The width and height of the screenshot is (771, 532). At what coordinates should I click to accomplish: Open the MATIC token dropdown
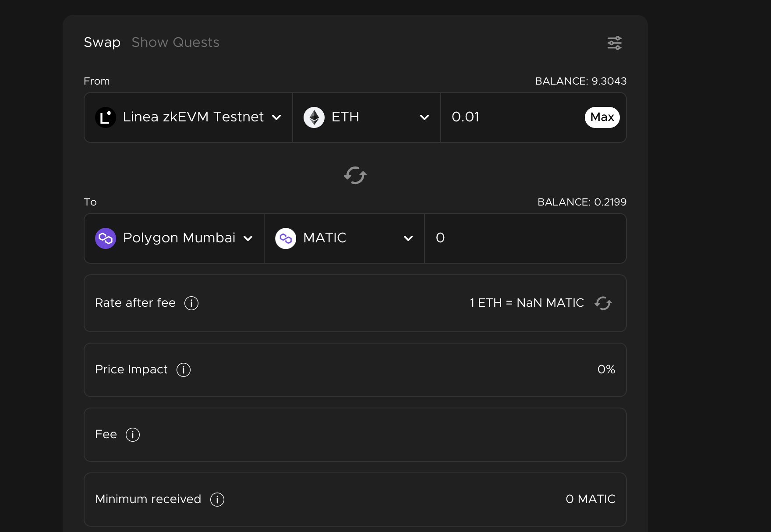(x=408, y=238)
